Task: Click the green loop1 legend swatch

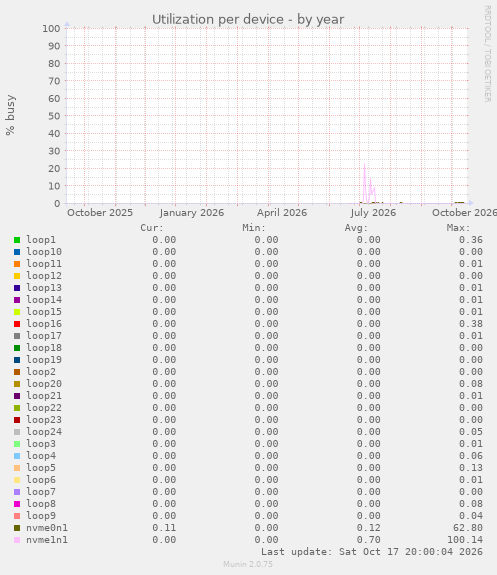Action: 17,240
